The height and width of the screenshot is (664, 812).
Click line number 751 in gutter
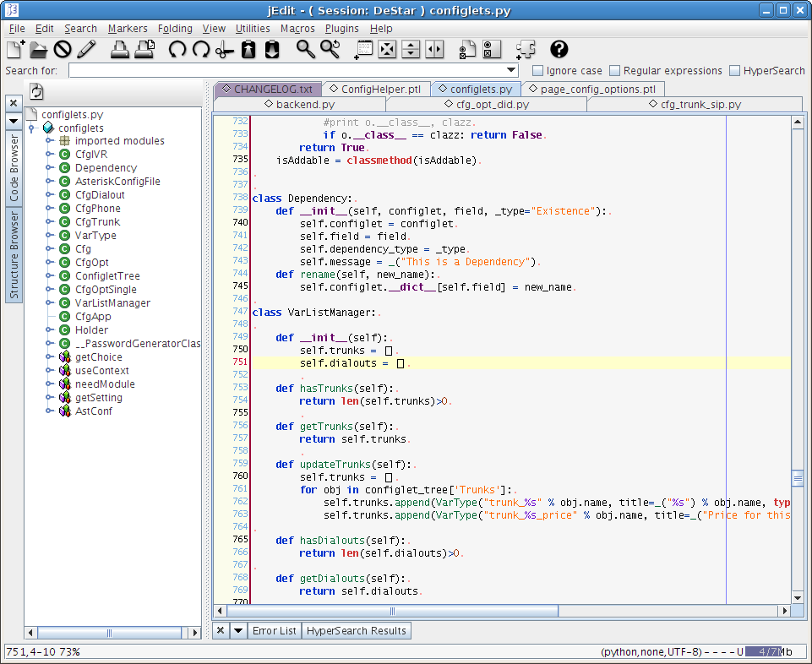pos(240,362)
